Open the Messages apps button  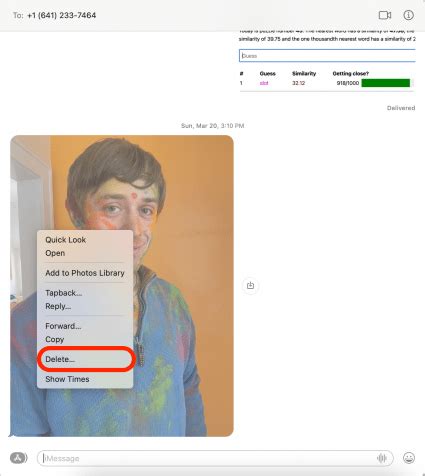pyautogui.click(x=19, y=458)
